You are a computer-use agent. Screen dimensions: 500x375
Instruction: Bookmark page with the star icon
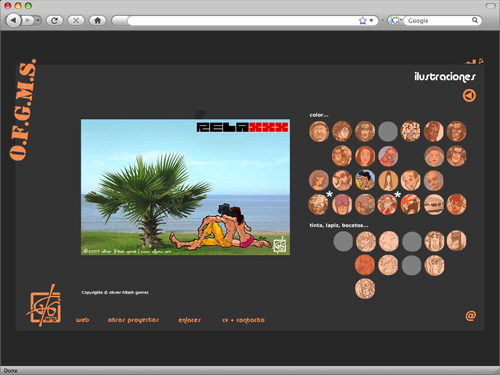[x=362, y=21]
